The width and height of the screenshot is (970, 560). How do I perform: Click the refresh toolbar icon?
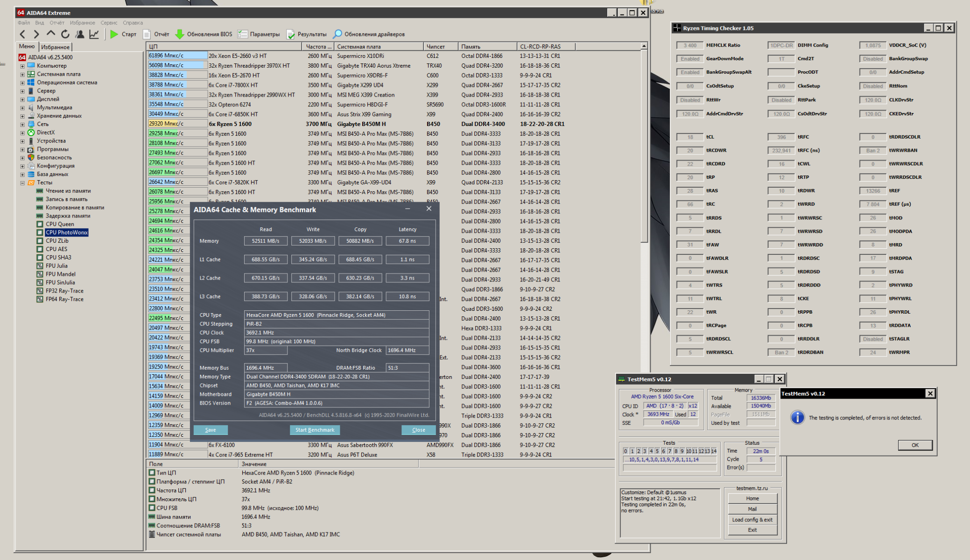tap(65, 34)
